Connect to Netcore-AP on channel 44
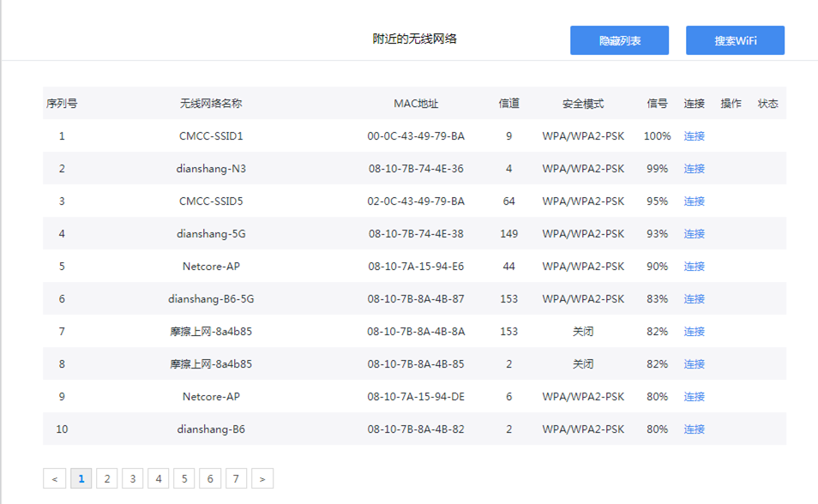Image resolution: width=818 pixels, height=504 pixels. pyautogui.click(x=693, y=266)
